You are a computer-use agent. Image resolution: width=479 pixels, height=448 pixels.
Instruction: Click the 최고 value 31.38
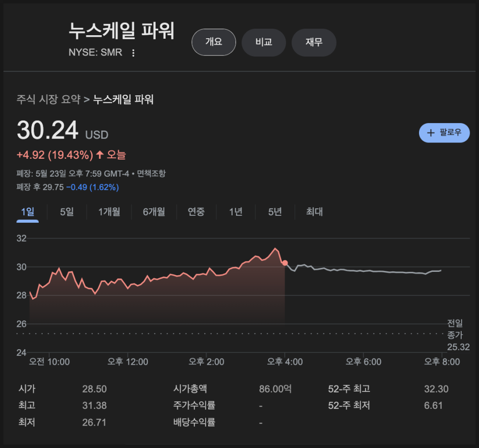[x=94, y=405]
